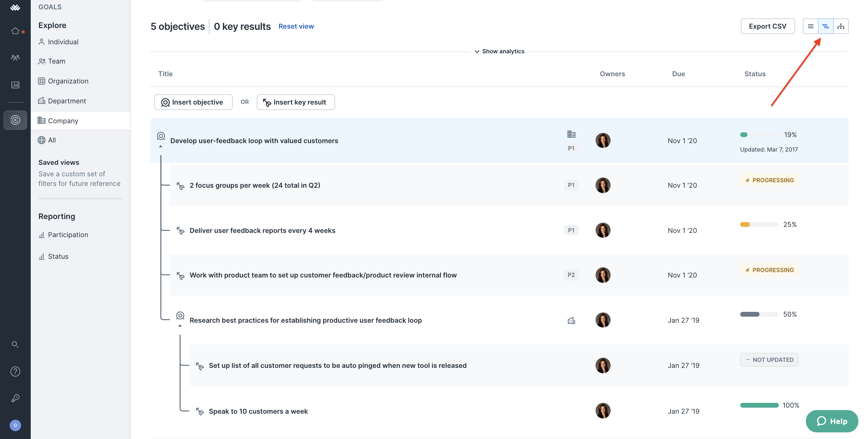Click department icon on Research best practices row
The width and height of the screenshot is (868, 439).
pyautogui.click(x=571, y=320)
